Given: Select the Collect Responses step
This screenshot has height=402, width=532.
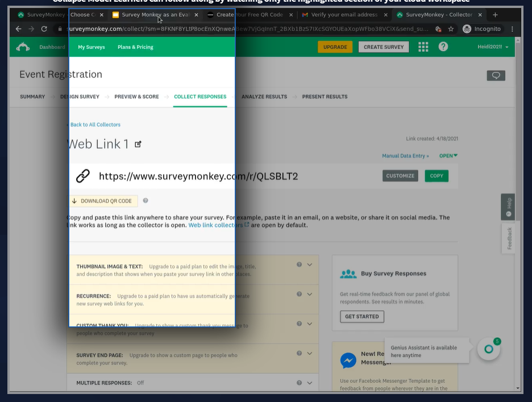Looking at the screenshot, I should [x=200, y=97].
